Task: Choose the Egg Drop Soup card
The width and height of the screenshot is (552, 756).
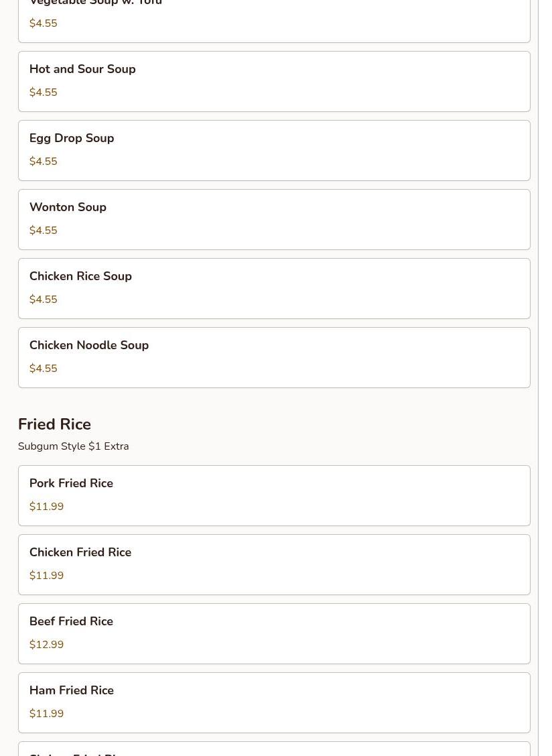Action: tap(274, 150)
